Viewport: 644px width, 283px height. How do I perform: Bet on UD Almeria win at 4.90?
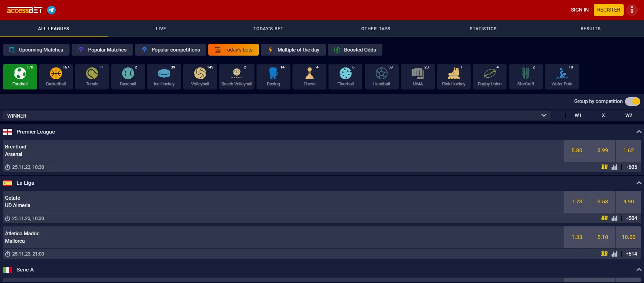(628, 202)
